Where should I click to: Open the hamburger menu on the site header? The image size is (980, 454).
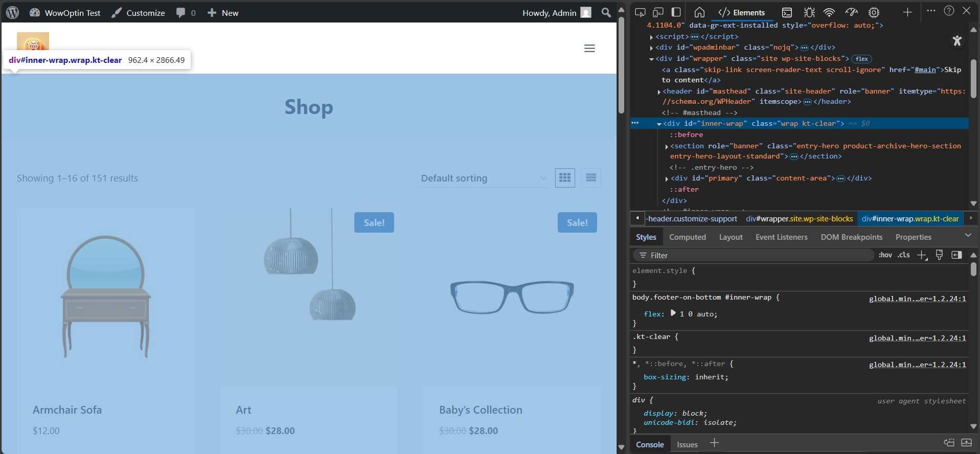[x=589, y=48]
